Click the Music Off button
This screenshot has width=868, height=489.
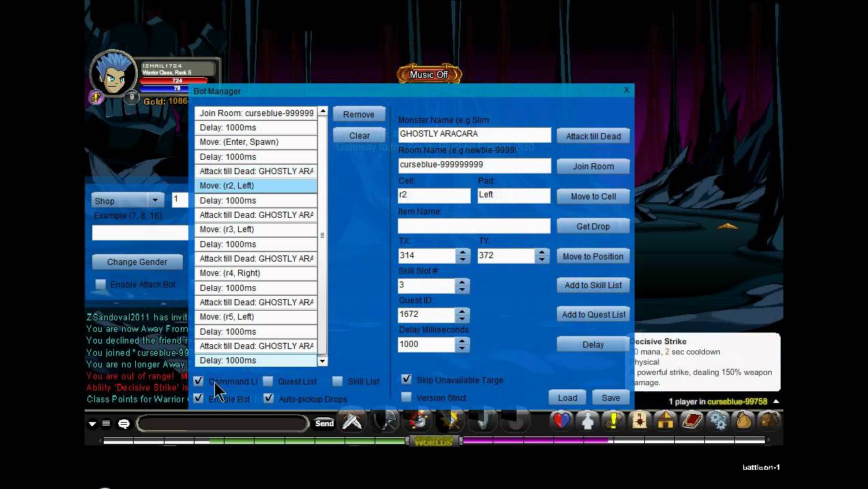pos(429,74)
